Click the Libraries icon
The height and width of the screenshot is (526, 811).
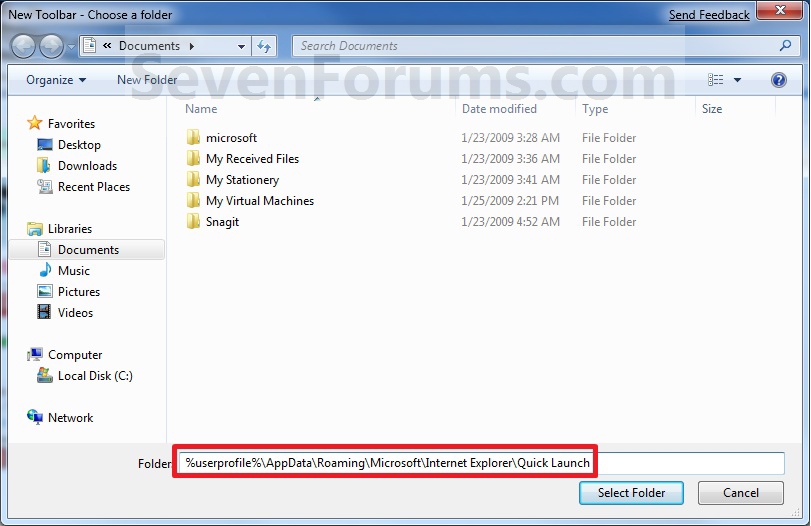click(35, 229)
